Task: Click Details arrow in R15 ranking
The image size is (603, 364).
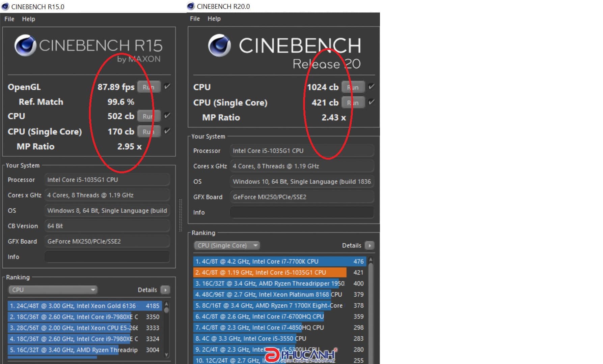Action: point(165,290)
